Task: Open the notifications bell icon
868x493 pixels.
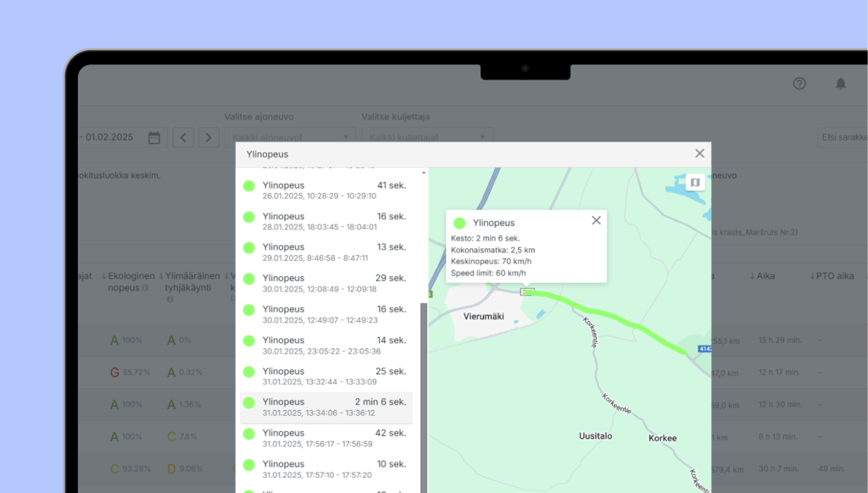Action: click(x=841, y=84)
